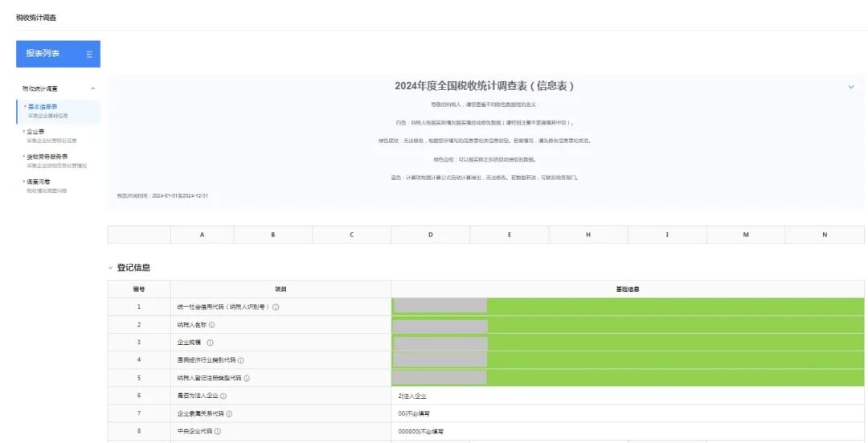Open 企业表 in the sidebar
868x443 pixels.
coord(59,136)
